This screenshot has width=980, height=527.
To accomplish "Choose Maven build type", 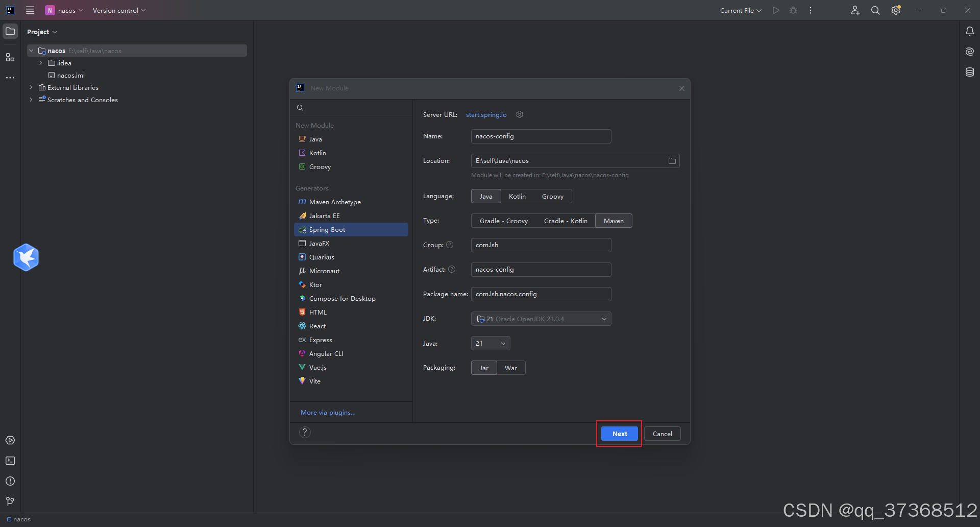I will click(614, 221).
